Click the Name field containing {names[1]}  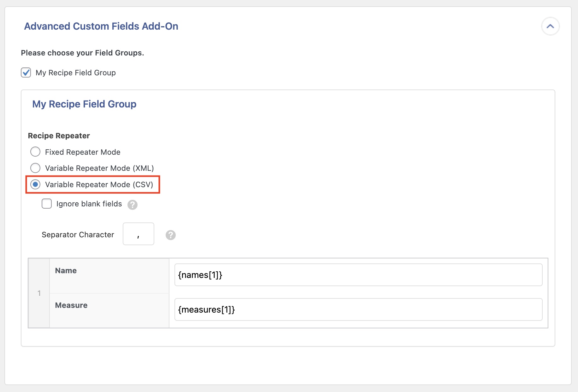358,275
